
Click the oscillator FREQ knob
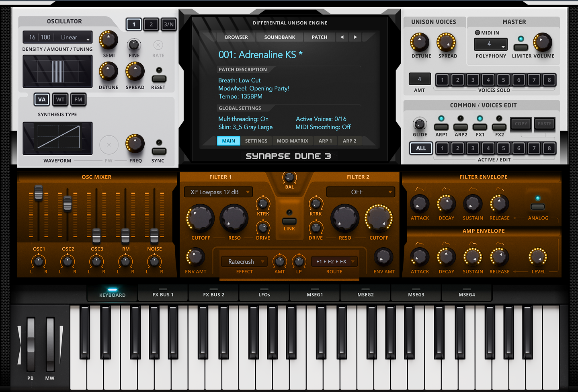pyautogui.click(x=135, y=144)
